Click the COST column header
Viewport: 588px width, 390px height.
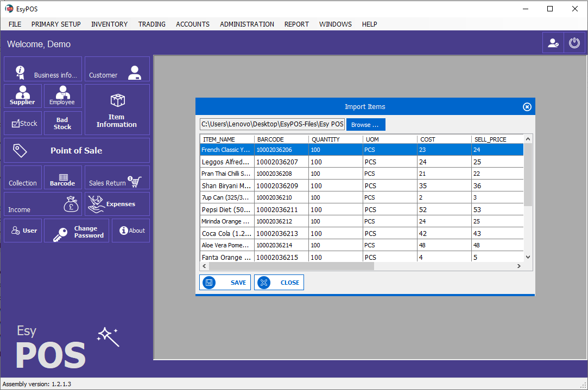[444, 139]
